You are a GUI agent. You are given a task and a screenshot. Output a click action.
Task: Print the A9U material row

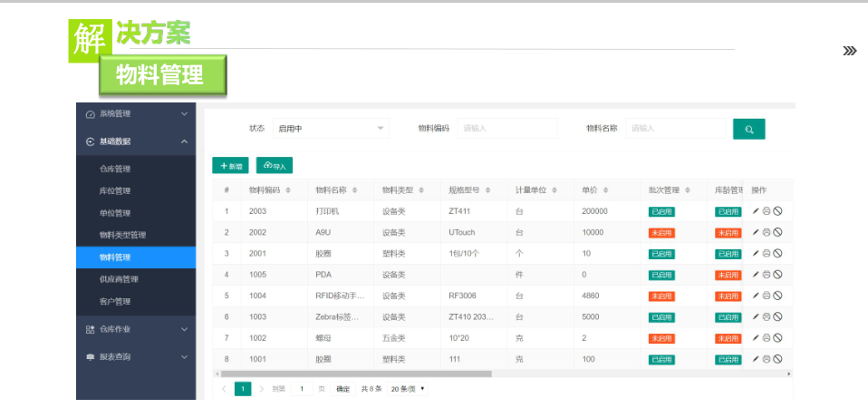pyautogui.click(x=767, y=232)
